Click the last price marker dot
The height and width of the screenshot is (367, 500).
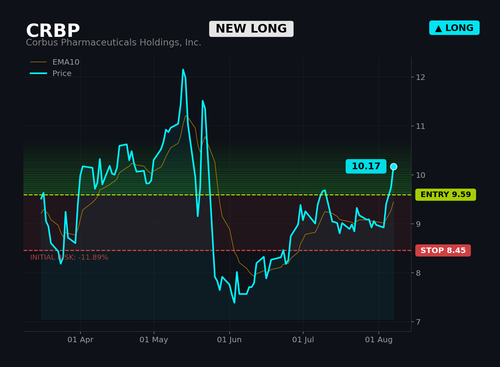pos(394,166)
